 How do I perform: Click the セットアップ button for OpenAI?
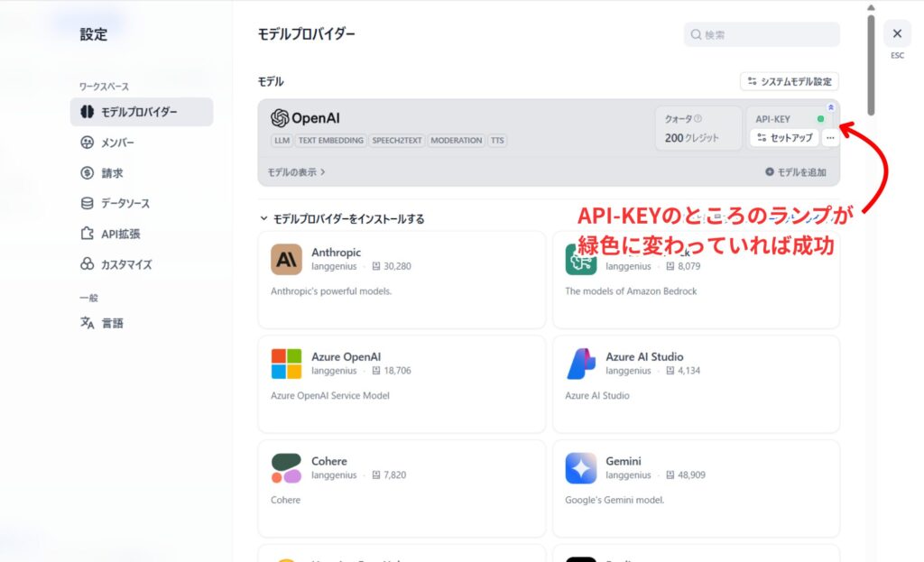784,138
